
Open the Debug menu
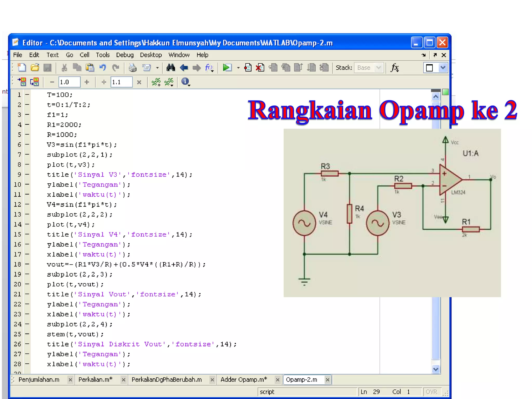tap(125, 55)
